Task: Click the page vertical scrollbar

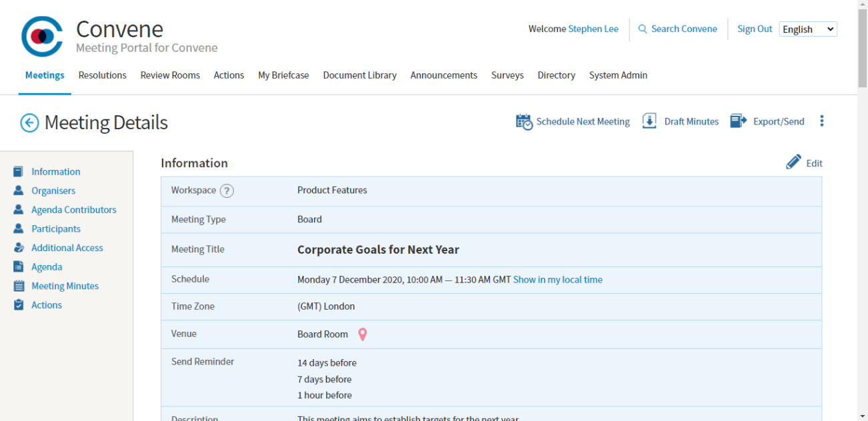Action: 862,200
